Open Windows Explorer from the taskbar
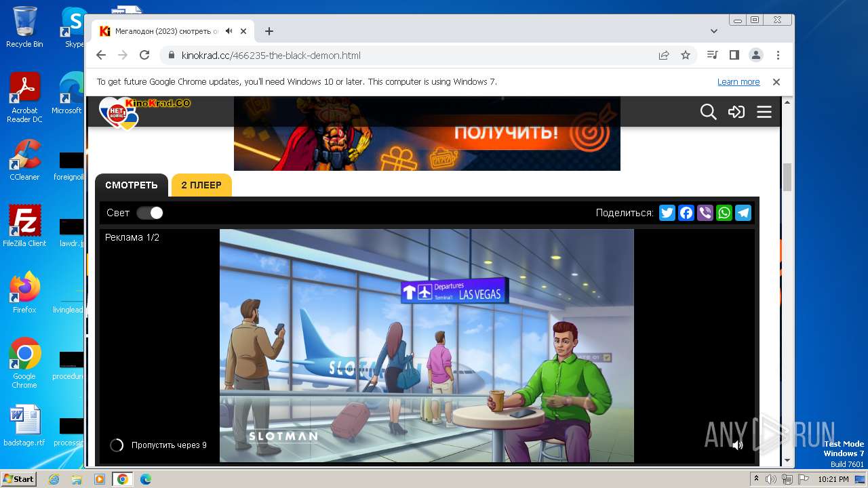Screen dimensions: 868x488 (77, 479)
